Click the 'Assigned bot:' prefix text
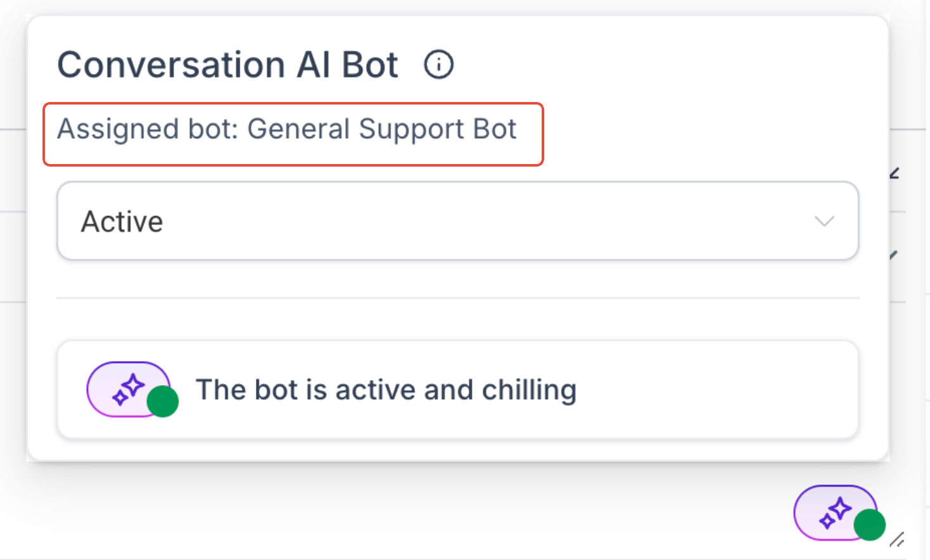Viewport: 930px width, 560px height. pyautogui.click(x=148, y=130)
